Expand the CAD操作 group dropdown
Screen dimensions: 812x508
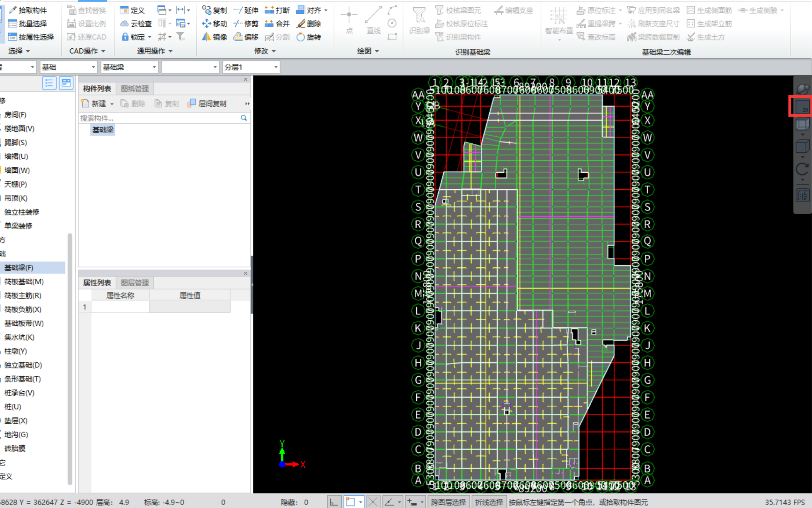coord(87,51)
